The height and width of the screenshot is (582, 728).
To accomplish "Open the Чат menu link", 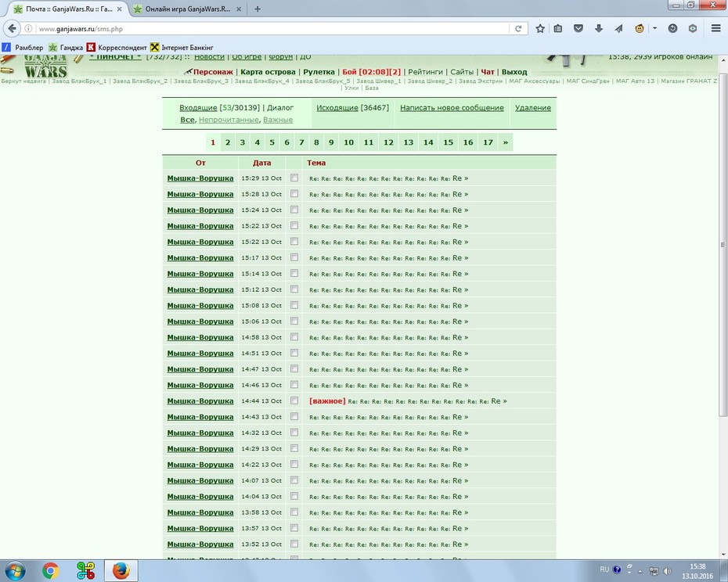I will click(x=488, y=72).
